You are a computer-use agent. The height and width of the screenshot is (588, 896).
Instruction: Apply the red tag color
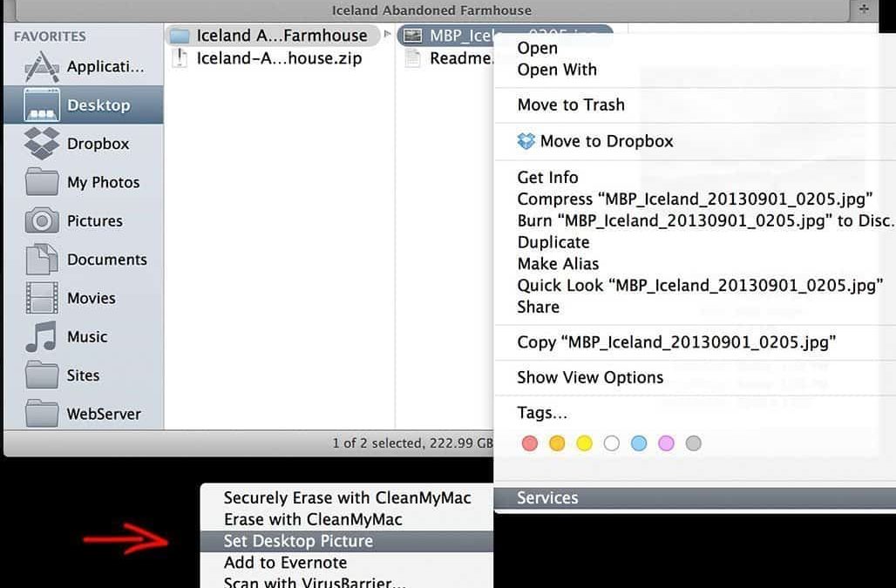coord(530,443)
